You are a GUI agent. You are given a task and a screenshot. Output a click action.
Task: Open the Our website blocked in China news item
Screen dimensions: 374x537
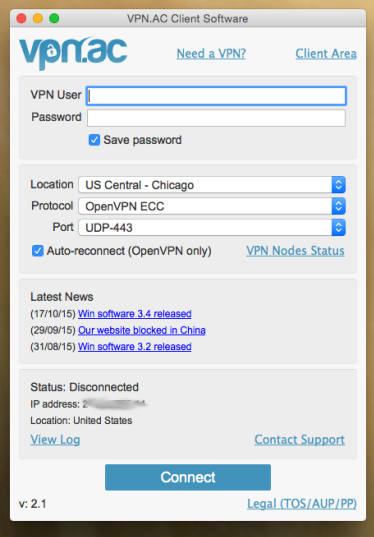142,330
